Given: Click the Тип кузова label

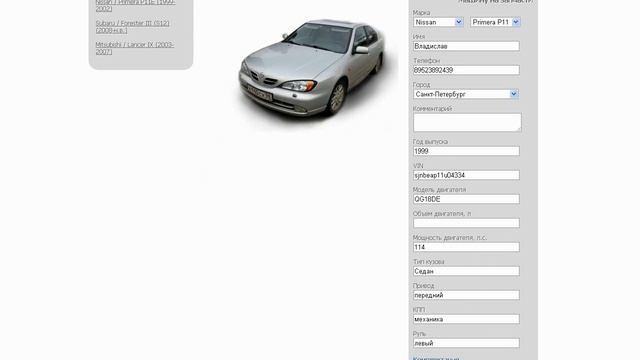Looking at the screenshot, I should click(428, 262).
